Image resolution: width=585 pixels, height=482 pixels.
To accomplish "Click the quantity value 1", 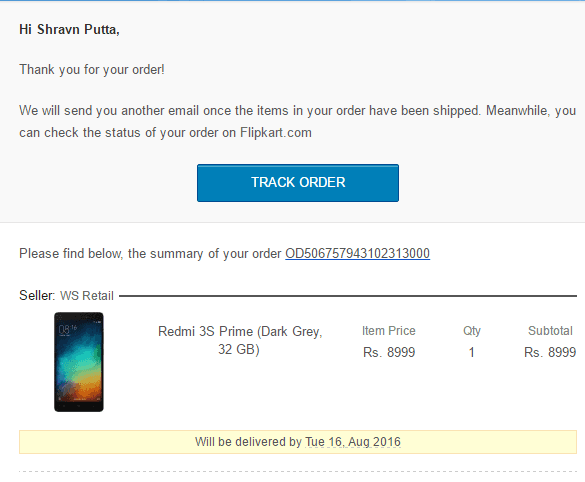I will point(472,352).
